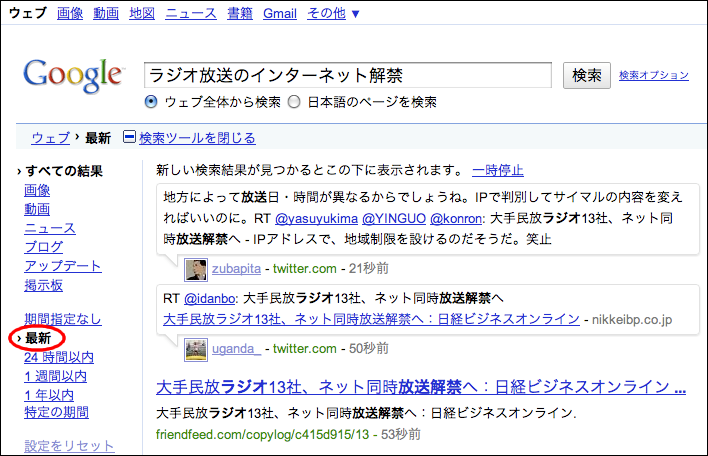Open uganda_'s avatar thumbnail
Viewport: 708px width, 456px height.
[x=196, y=349]
